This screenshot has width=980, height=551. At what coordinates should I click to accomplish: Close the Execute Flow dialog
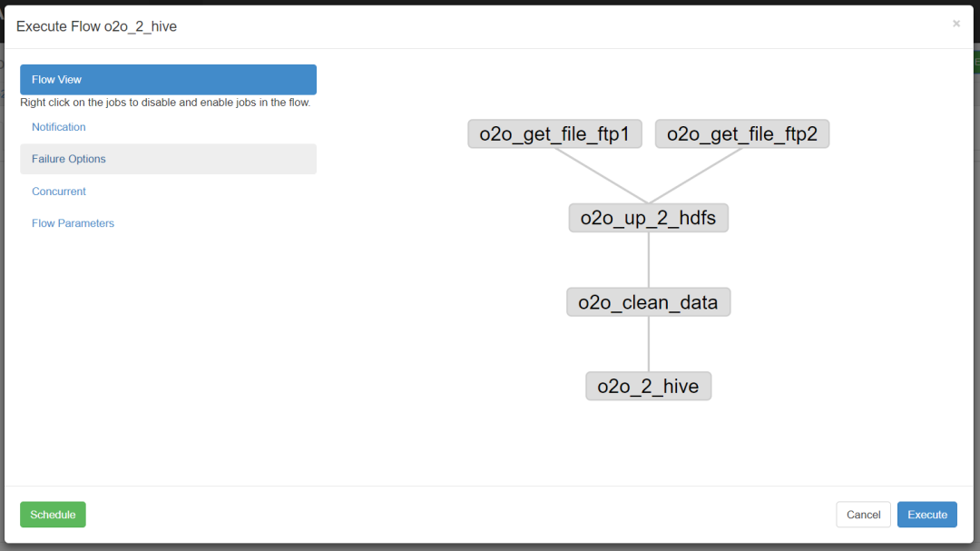pos(956,24)
